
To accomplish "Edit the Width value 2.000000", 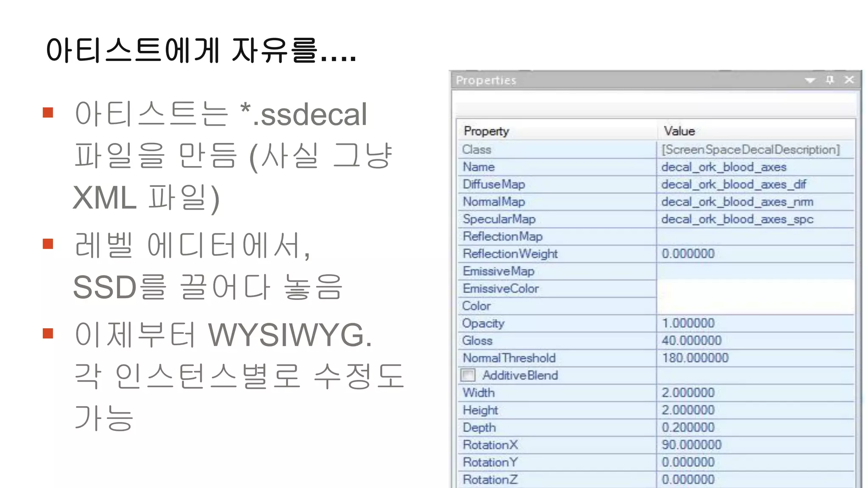I will point(688,393).
